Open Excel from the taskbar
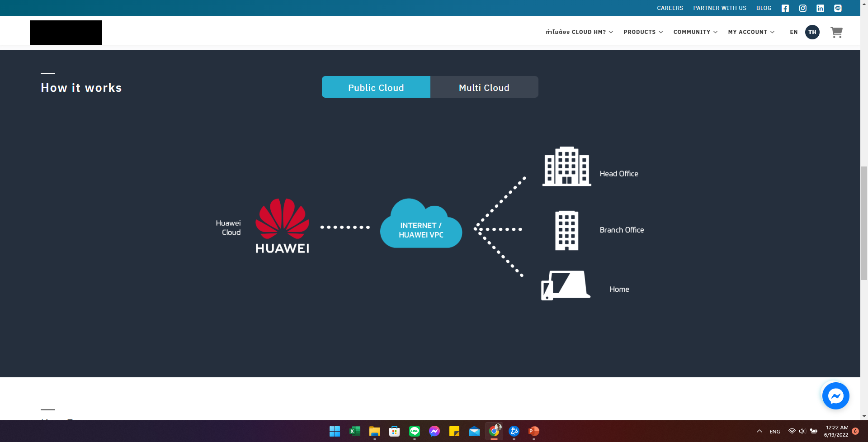Viewport: 868px width, 442px height. tap(355, 431)
